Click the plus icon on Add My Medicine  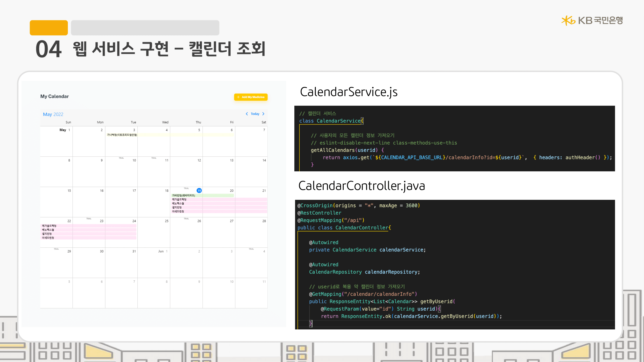tap(238, 97)
